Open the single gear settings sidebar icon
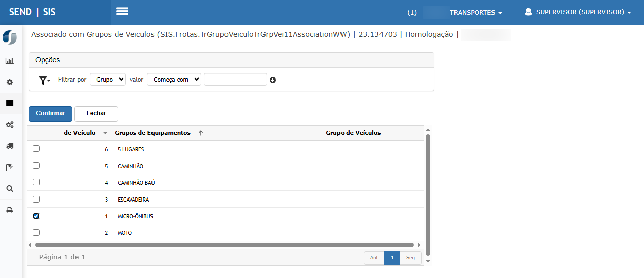This screenshot has width=644, height=278. pos(10,82)
